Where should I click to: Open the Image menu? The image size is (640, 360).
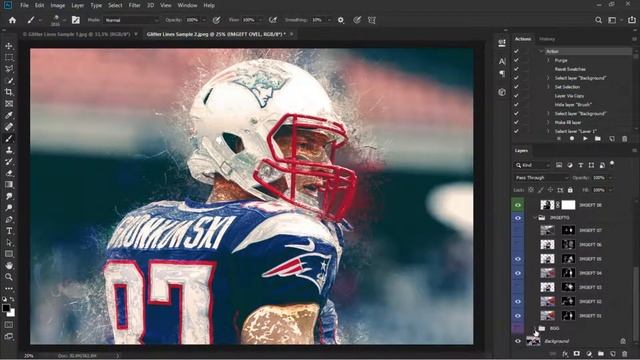click(x=58, y=5)
